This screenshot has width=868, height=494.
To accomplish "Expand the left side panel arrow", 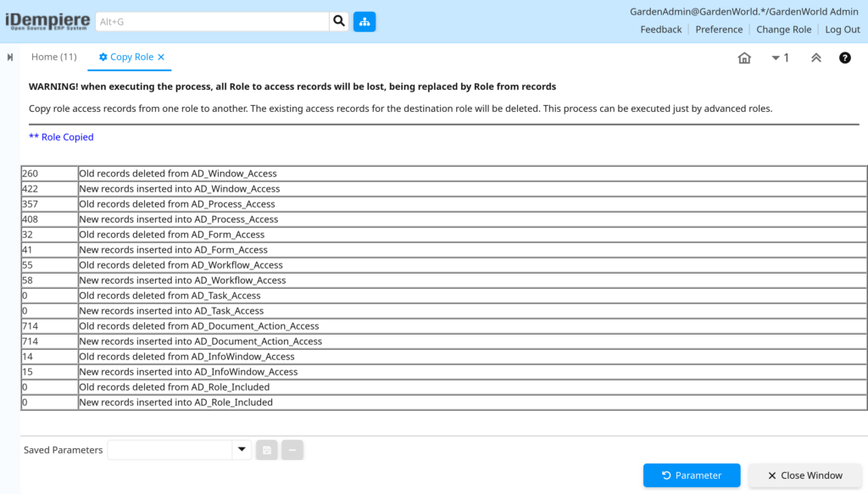I will click(x=10, y=57).
